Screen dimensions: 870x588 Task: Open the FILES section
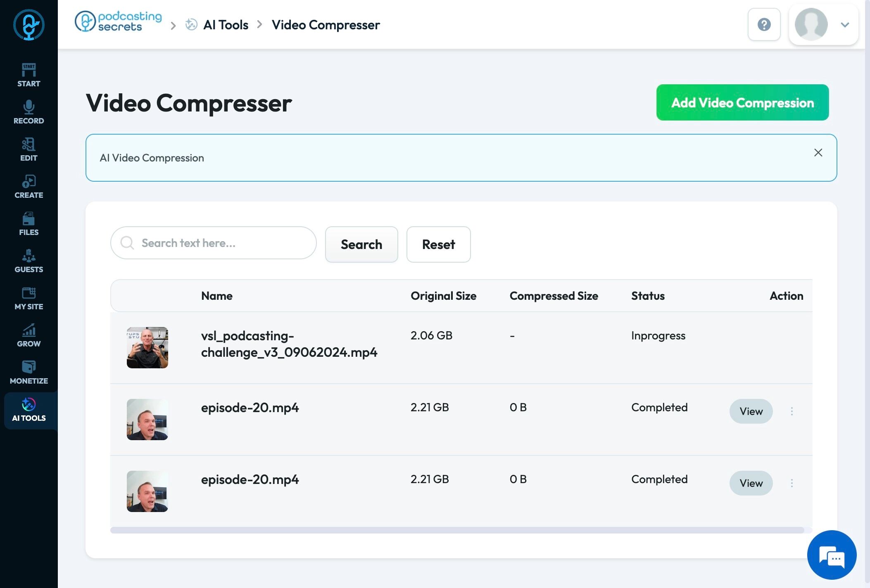(x=29, y=223)
